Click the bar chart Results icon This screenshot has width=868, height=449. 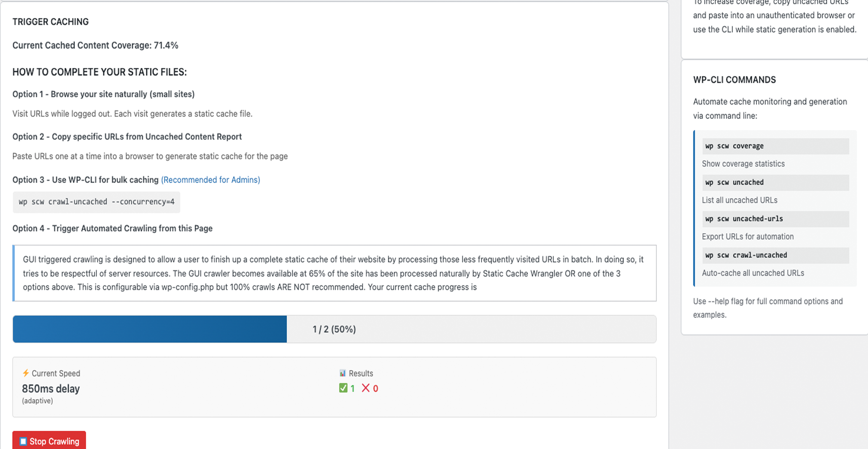(x=342, y=373)
